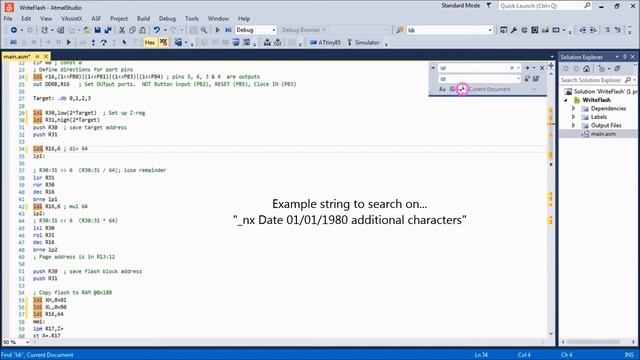640x360 pixels.
Task: Open the Tools menu
Action: click(x=191, y=19)
